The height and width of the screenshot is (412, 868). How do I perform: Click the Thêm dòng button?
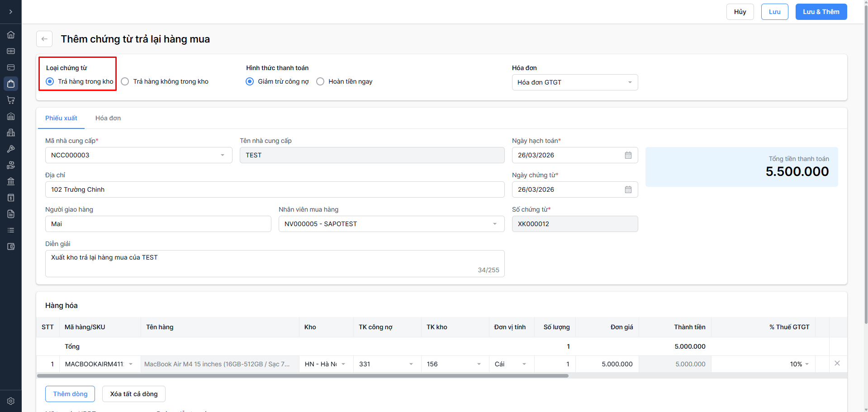(70, 394)
